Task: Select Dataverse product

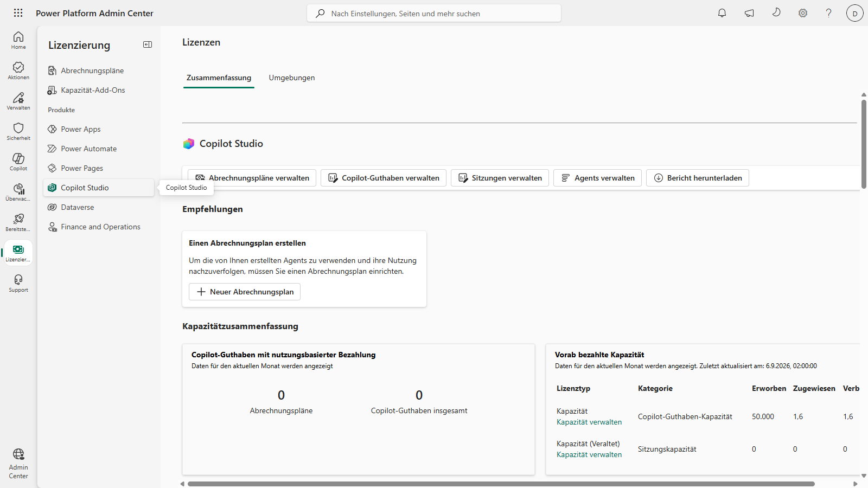Action: pos(99,207)
